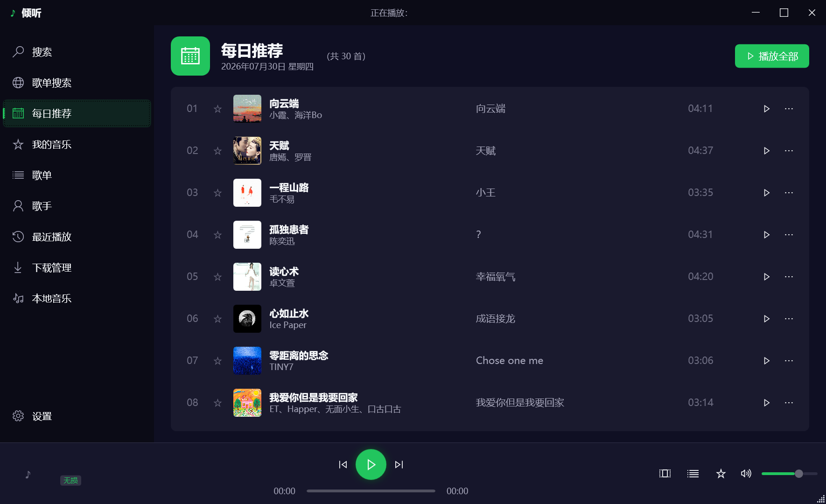This screenshot has width=826, height=504.
Task: Expand the menu for 我爱你但是我要回家
Action: click(789, 403)
